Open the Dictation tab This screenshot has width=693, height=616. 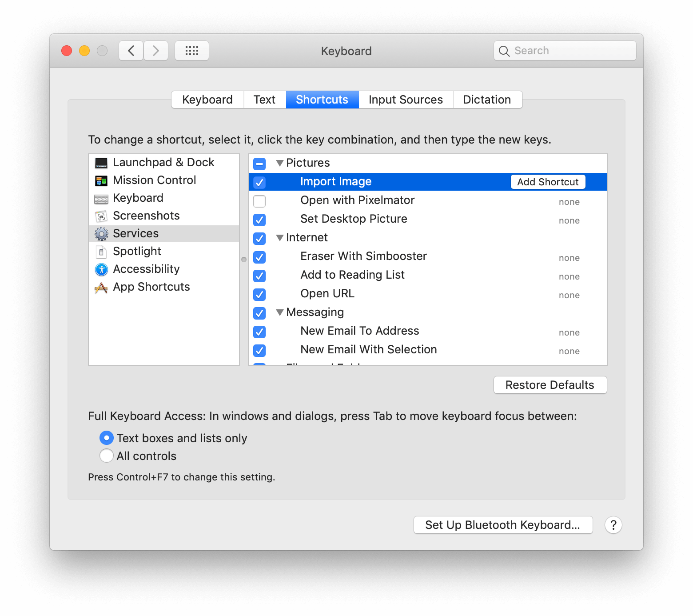pyautogui.click(x=487, y=100)
